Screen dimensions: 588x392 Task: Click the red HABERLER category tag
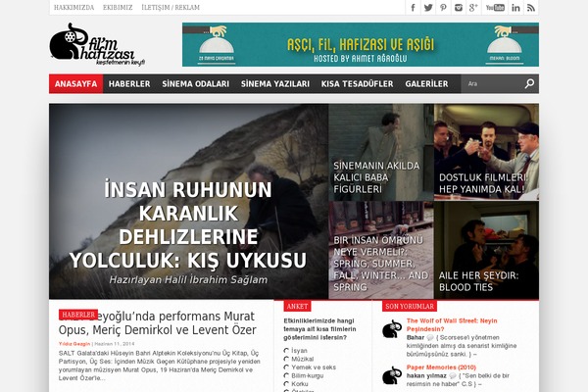[x=78, y=315]
